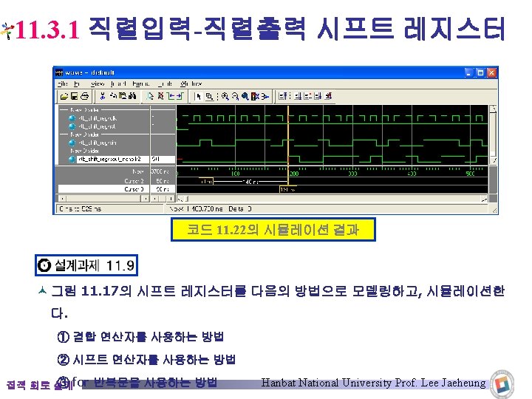Screen dimensions: 532x399
Task: Click the Hanbat National University footer text
Action: pyautogui.click(x=373, y=383)
